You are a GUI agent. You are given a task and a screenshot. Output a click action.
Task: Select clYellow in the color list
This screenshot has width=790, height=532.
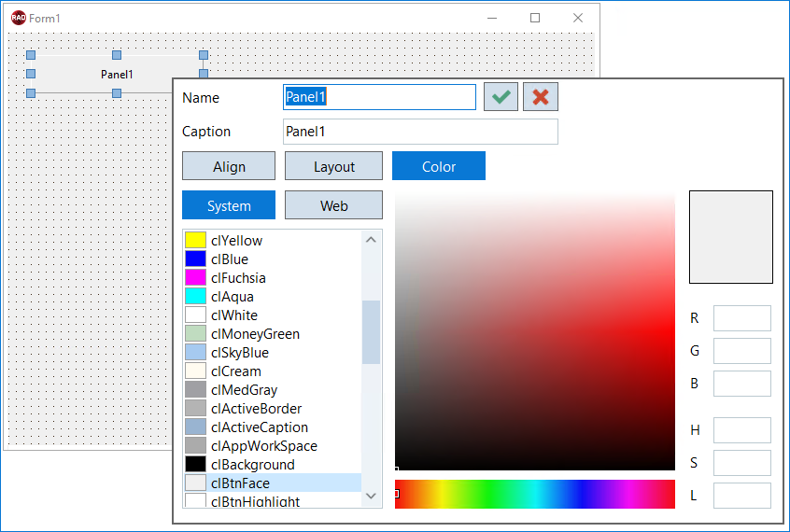(x=273, y=240)
